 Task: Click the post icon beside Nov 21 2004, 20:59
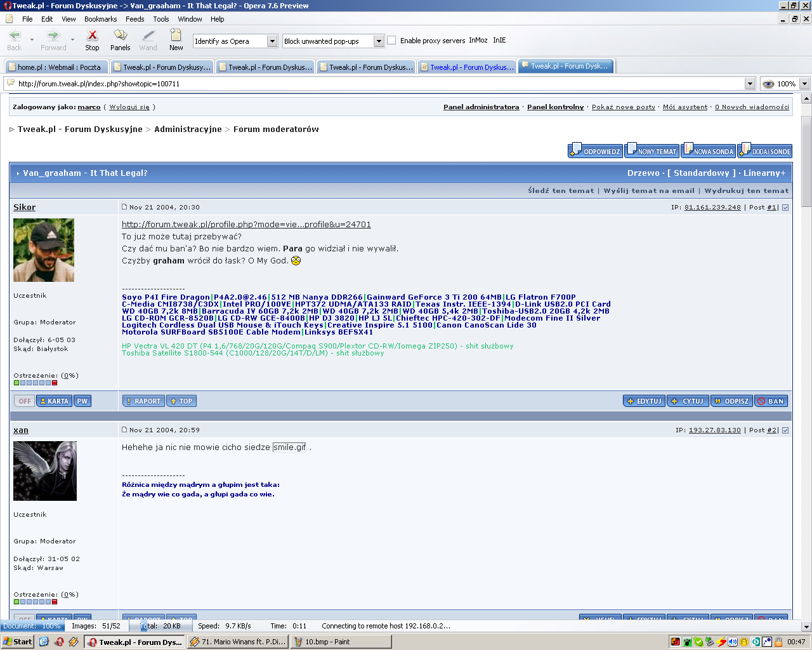click(x=124, y=430)
